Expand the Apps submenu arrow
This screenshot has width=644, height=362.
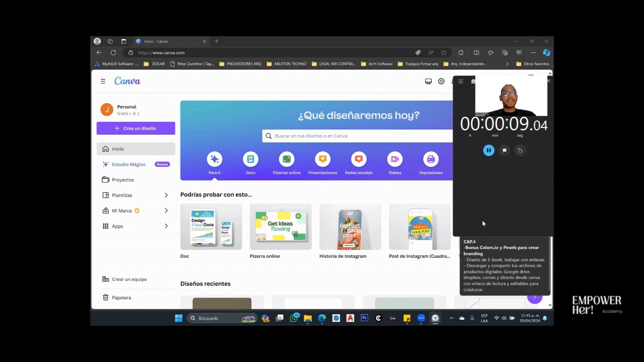pos(166,226)
